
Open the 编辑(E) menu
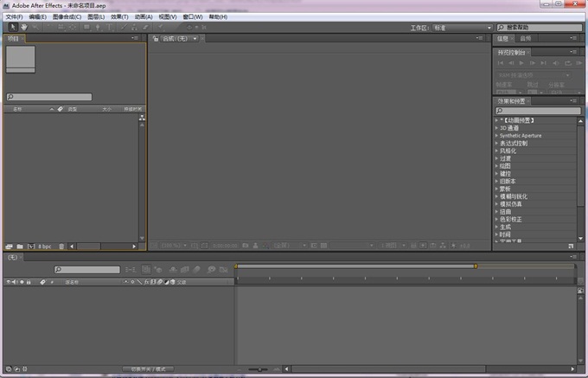coord(38,17)
